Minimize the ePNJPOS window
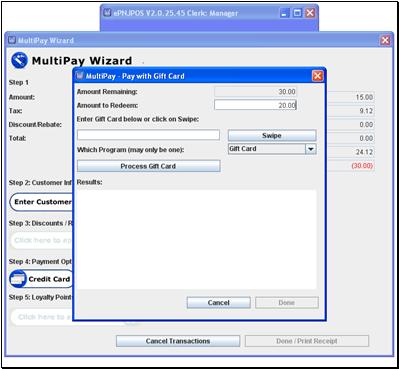Image resolution: width=399 pixels, height=369 pixels. [x=284, y=13]
